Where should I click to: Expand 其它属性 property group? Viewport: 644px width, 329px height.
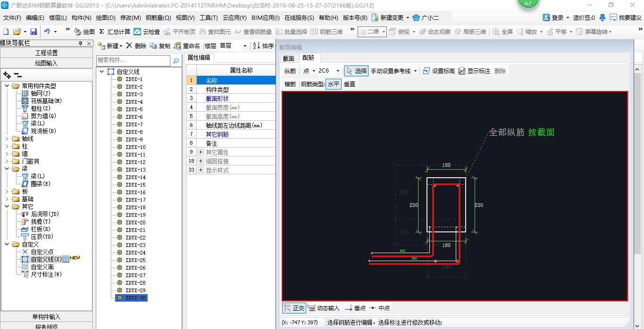(201, 152)
